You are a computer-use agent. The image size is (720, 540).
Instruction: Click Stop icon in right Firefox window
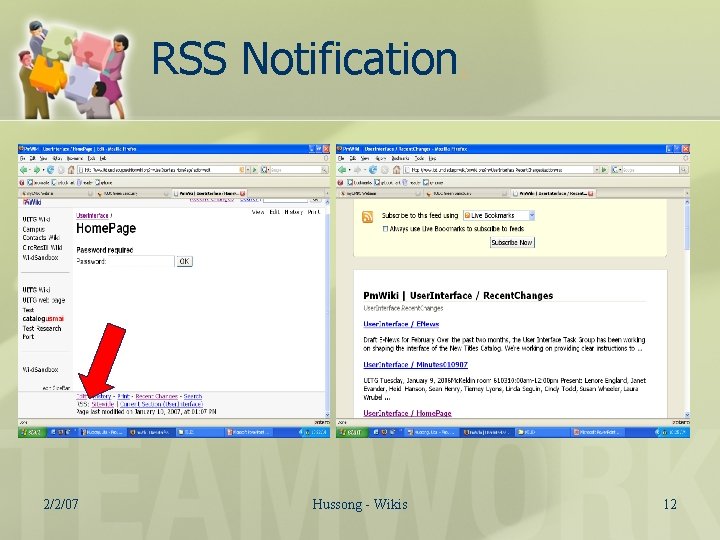tap(385, 170)
